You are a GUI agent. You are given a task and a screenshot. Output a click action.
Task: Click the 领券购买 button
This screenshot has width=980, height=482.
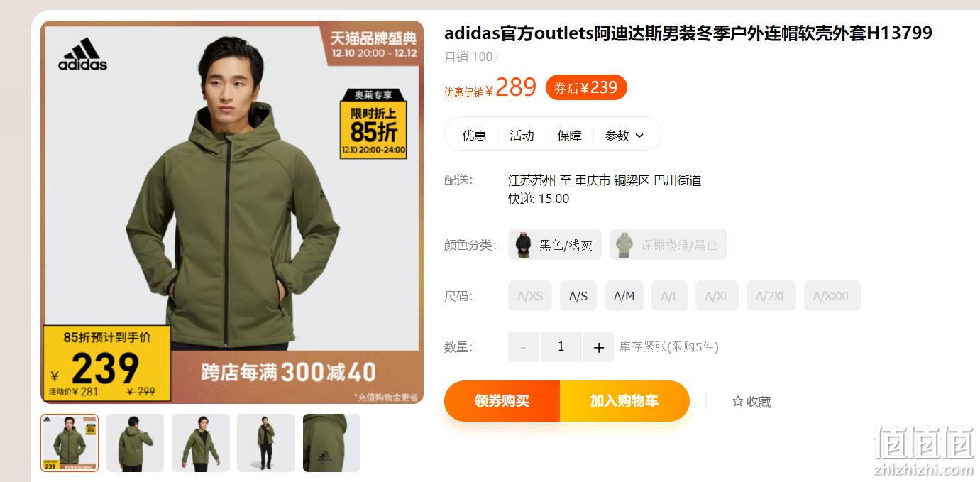pos(502,401)
